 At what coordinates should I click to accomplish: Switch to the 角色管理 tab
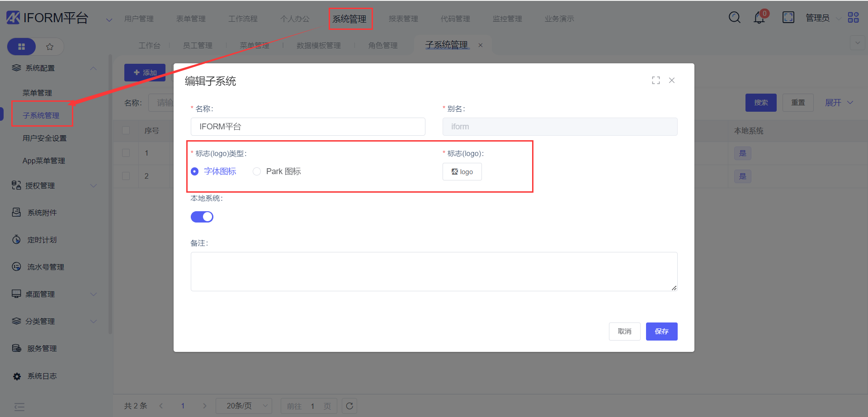tap(382, 46)
